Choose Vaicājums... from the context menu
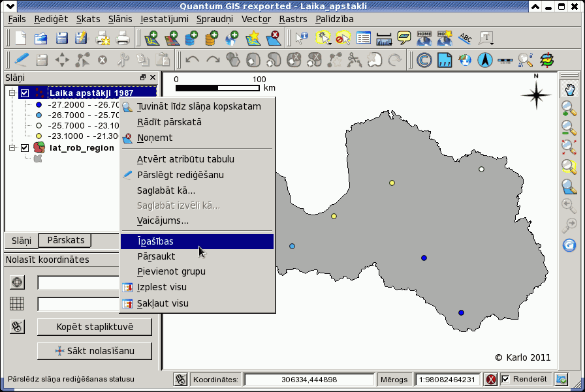Image resolution: width=585 pixels, height=392 pixels. tap(197, 220)
